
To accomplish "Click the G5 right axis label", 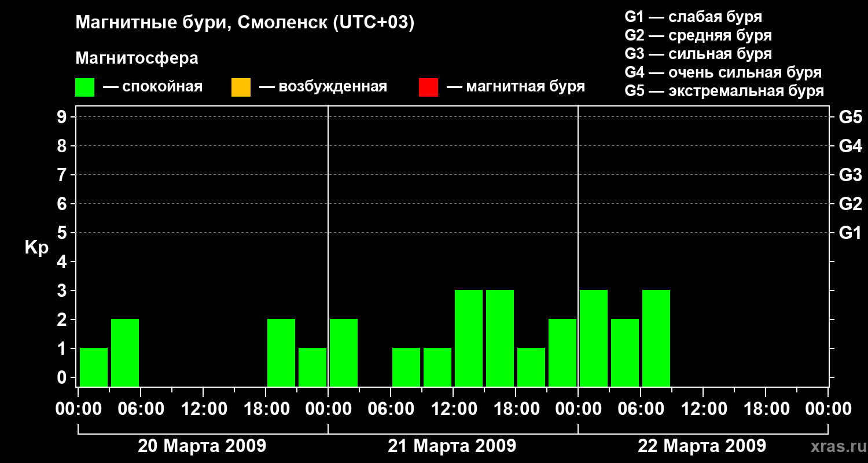I will coord(850,117).
